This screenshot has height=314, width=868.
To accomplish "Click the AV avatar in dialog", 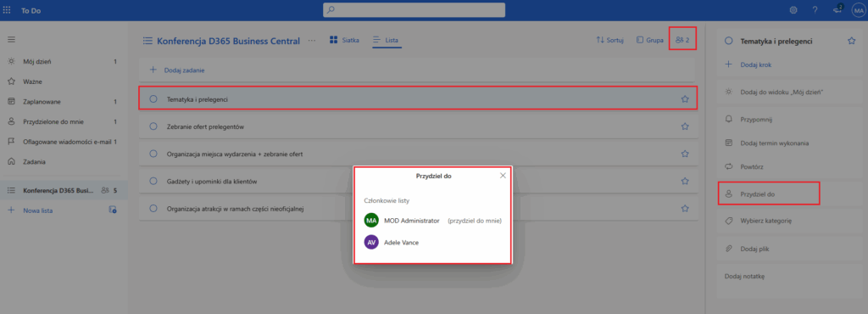I will tap(371, 242).
